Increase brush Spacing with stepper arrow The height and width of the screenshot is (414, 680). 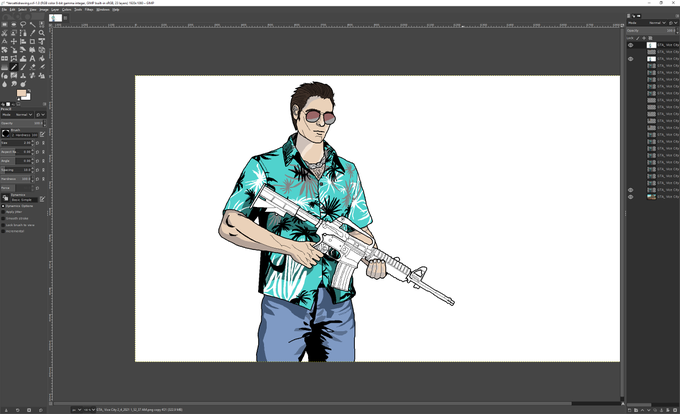pyautogui.click(x=33, y=168)
